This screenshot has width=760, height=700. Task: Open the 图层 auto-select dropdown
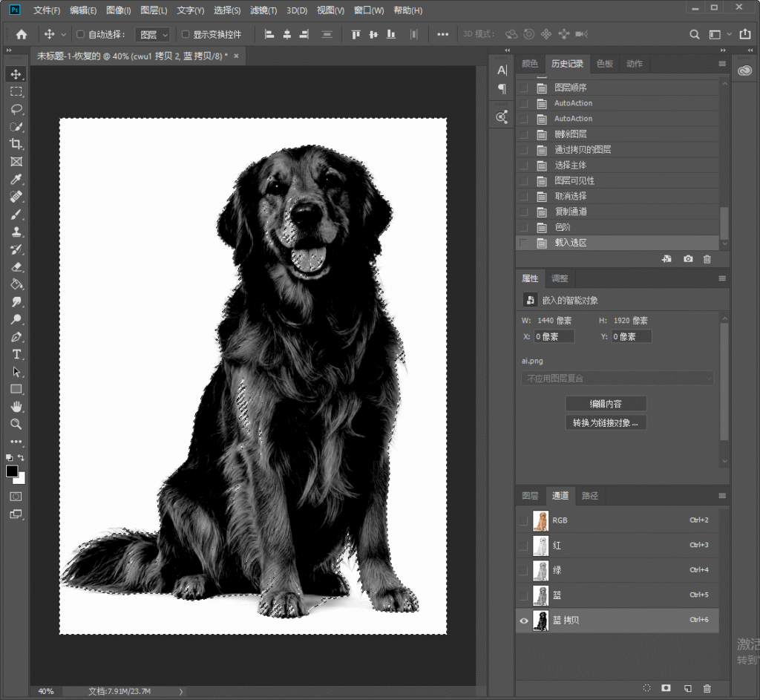click(x=153, y=34)
